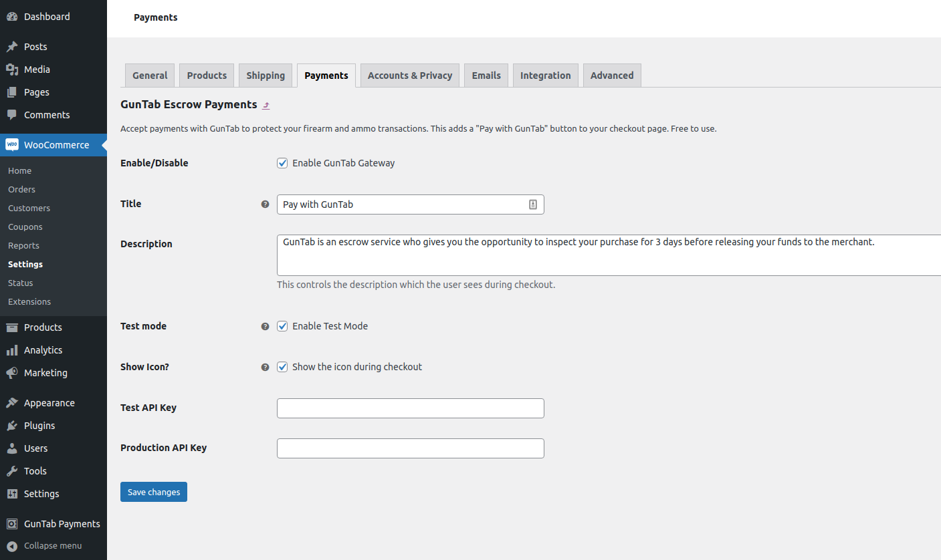This screenshot has height=560, width=941.
Task: Open WooCommerce Home submenu link
Action: pyautogui.click(x=20, y=171)
